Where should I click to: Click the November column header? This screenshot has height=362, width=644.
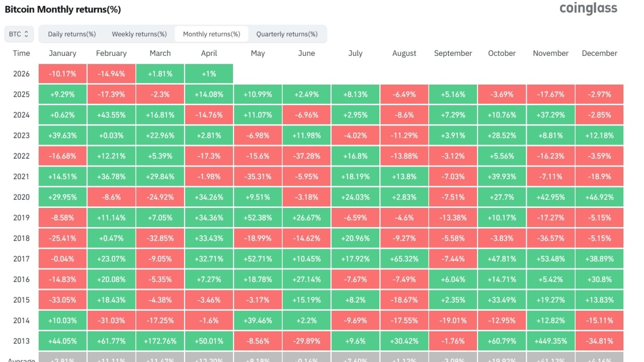click(550, 53)
